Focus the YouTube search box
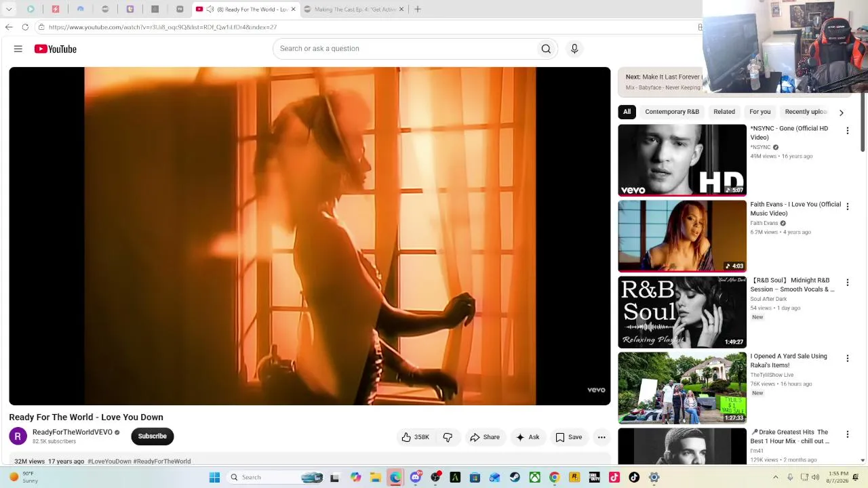The image size is (868, 488). (405, 49)
